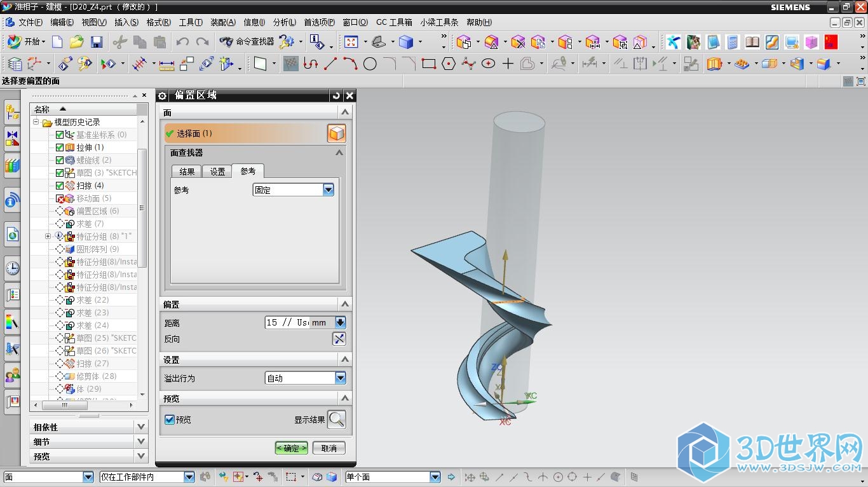
Task: Click the 开始 start button
Action: 27,42
